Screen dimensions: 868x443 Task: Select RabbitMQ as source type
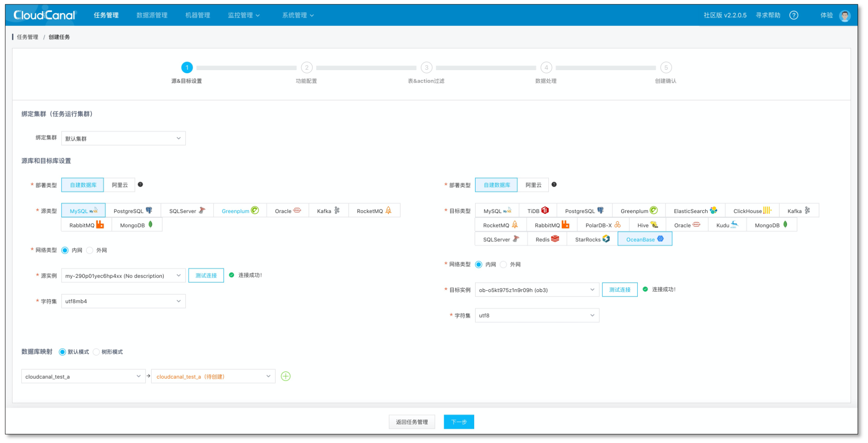pyautogui.click(x=86, y=225)
